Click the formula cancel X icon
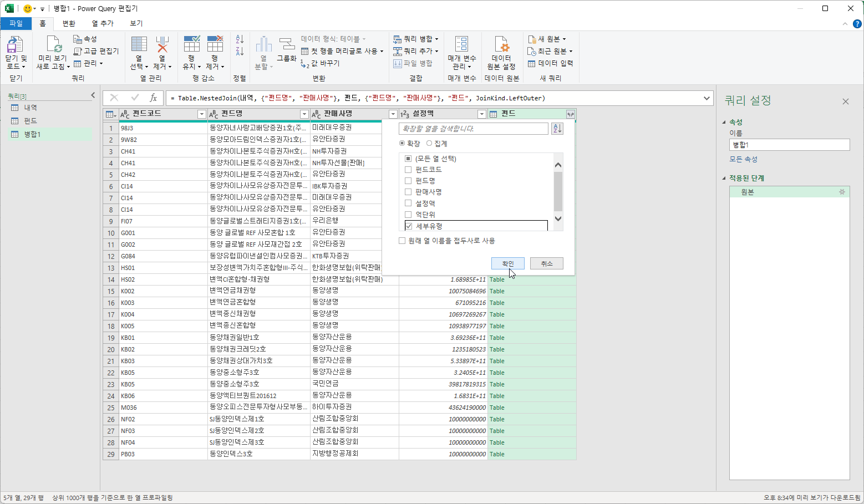This screenshot has height=504, width=864. (114, 98)
